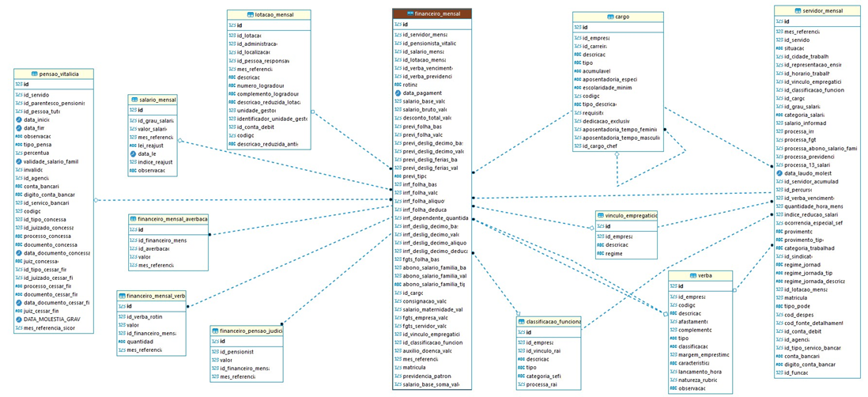This screenshot has width=868, height=397.
Task: Select the valor_salario column in salario_mensal
Action: point(153,128)
